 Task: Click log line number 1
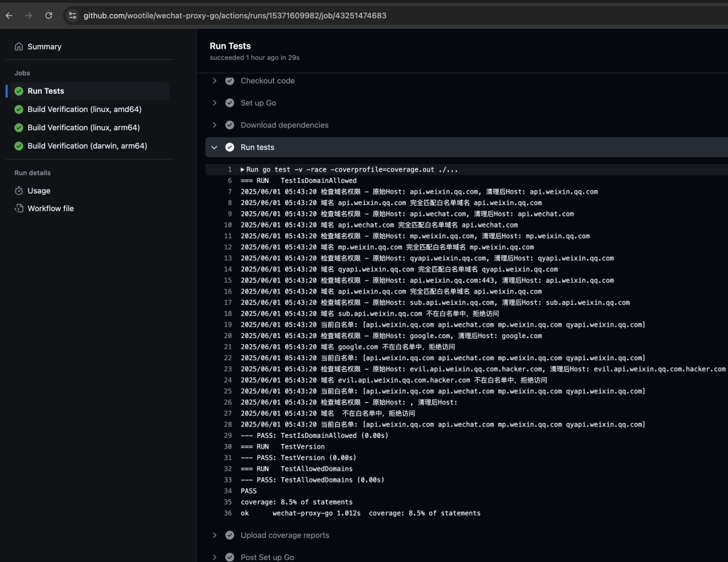[x=230, y=169]
